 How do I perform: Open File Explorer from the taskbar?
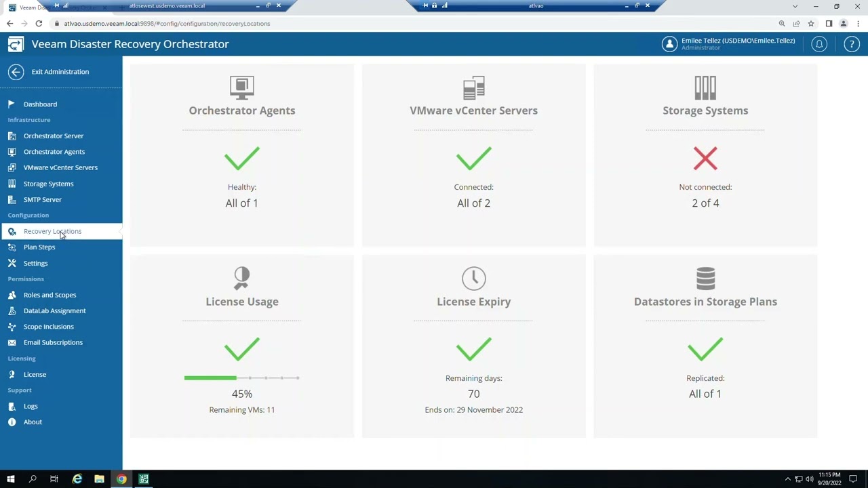click(x=99, y=479)
